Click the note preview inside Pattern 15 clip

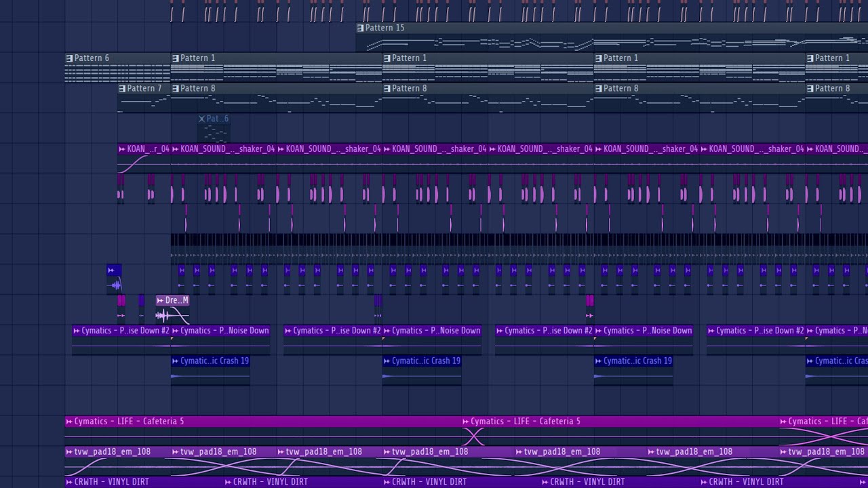[612, 43]
